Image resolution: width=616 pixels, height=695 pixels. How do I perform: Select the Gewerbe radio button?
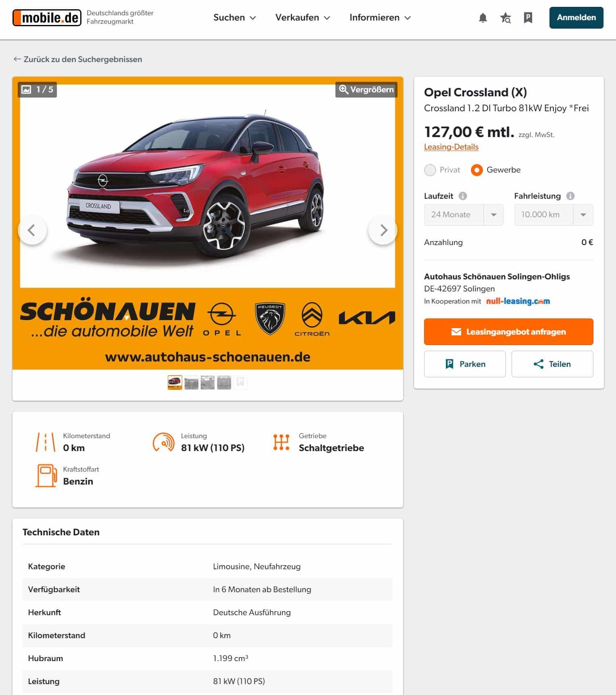477,170
